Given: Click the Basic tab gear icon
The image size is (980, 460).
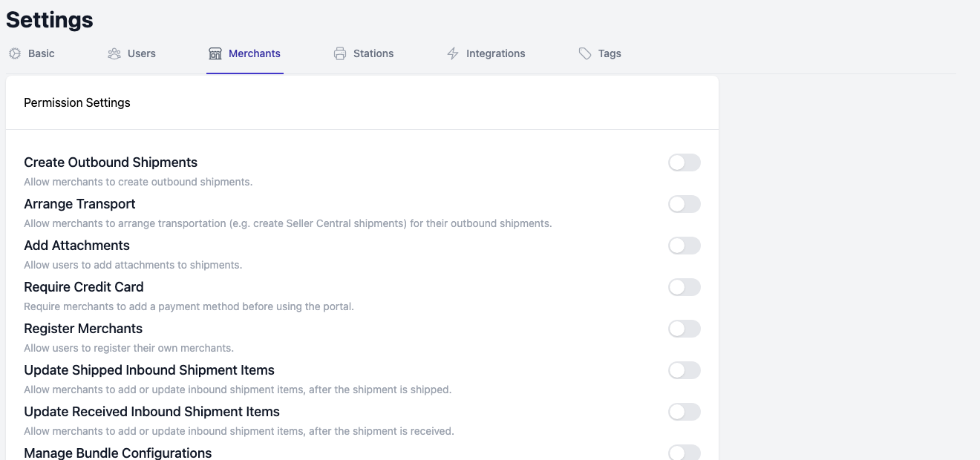Looking at the screenshot, I should click(x=15, y=53).
